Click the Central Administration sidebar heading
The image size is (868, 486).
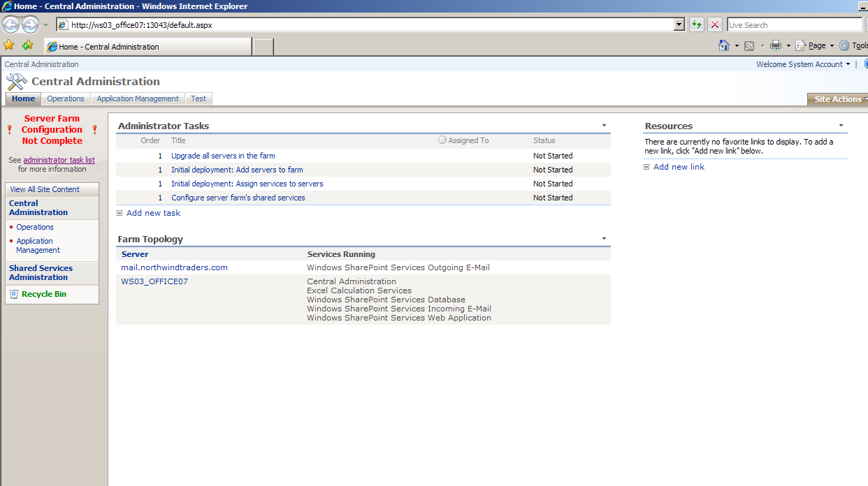click(x=38, y=207)
